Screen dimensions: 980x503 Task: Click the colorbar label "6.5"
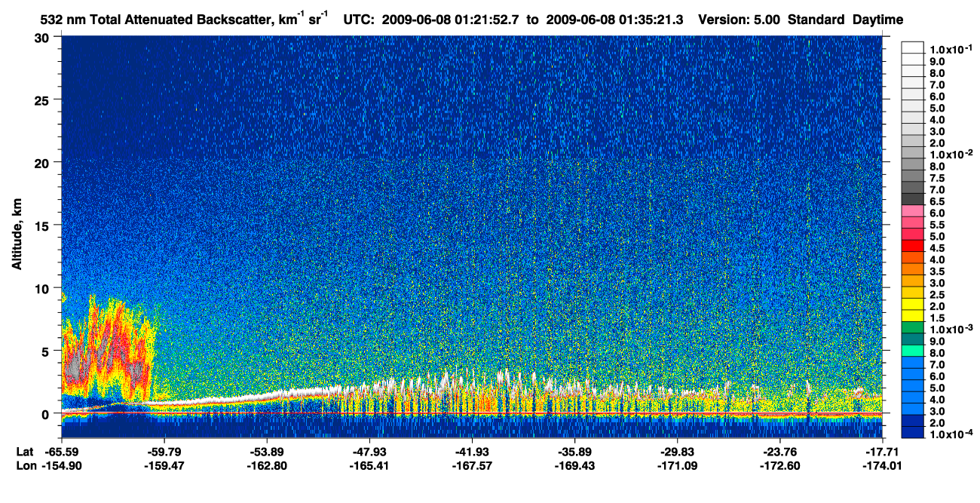(x=937, y=201)
